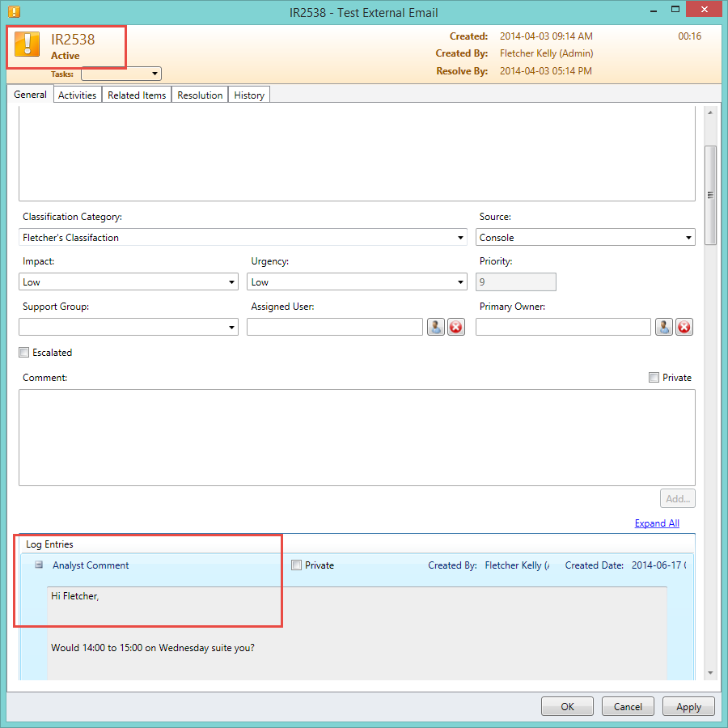The width and height of the screenshot is (728, 728).
Task: Click inside the Comment text box
Action: tap(356, 437)
